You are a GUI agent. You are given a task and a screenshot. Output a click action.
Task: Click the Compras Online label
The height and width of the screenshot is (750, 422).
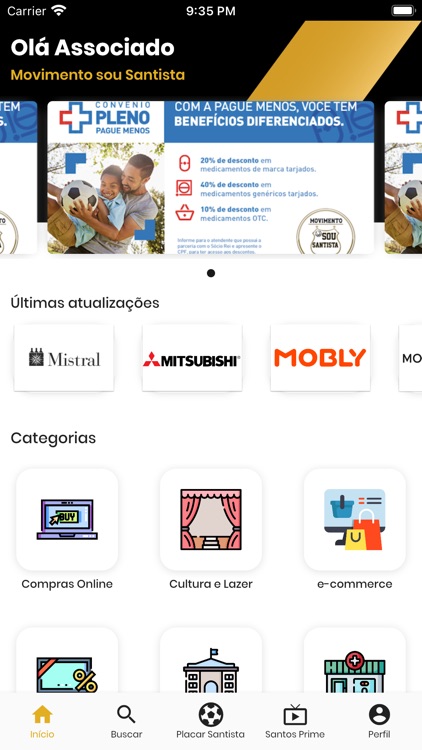point(67,584)
